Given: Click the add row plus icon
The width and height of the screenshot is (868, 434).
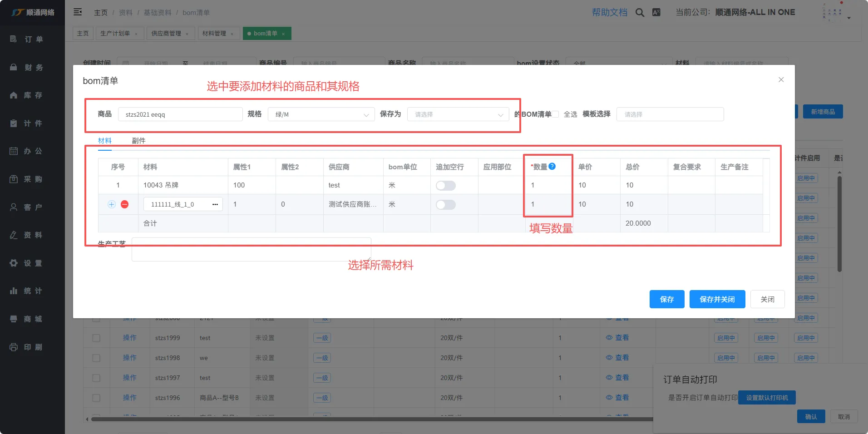Looking at the screenshot, I should click(x=112, y=204).
